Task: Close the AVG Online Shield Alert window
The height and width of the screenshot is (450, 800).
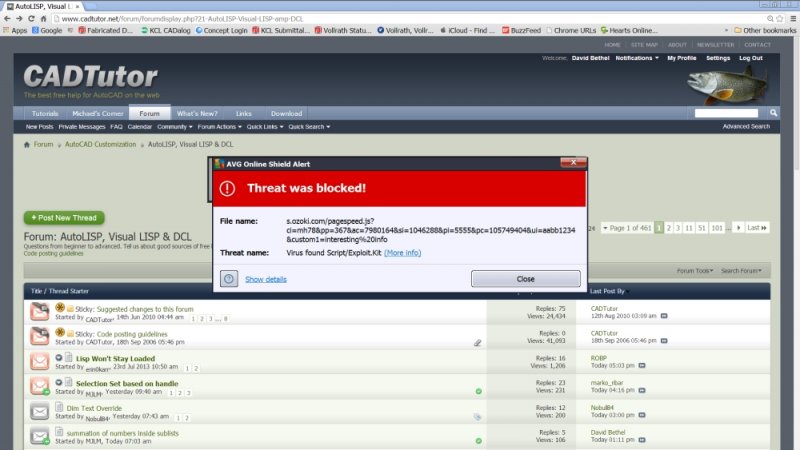Action: pos(573,162)
